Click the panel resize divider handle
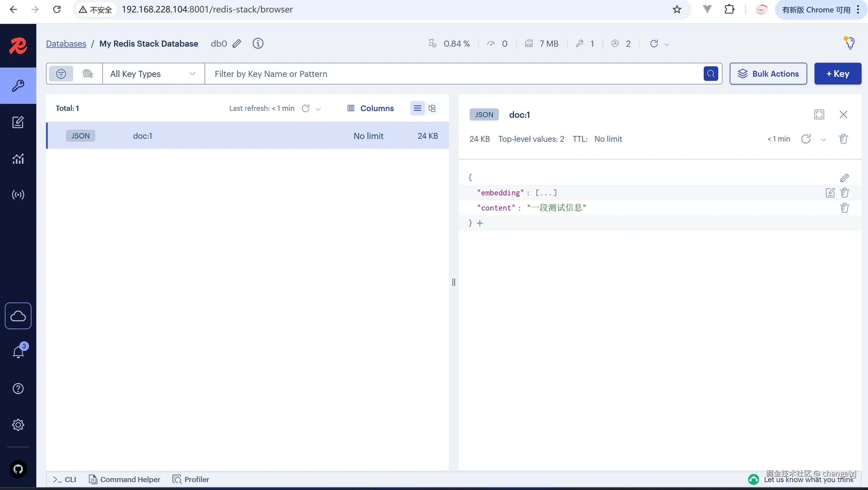The image size is (868, 490). pos(454,282)
